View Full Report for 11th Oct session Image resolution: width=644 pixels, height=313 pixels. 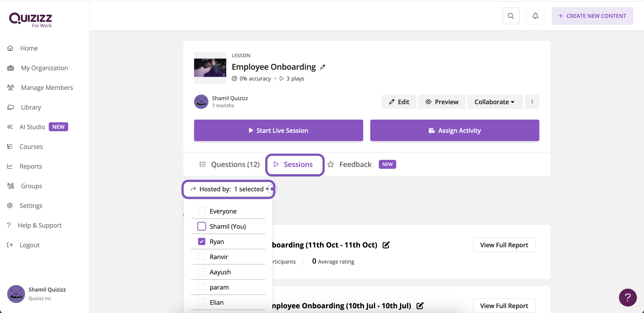tap(504, 245)
